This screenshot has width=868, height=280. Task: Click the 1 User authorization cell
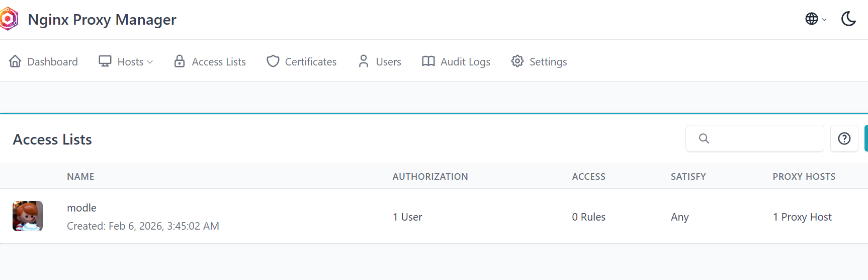point(407,217)
